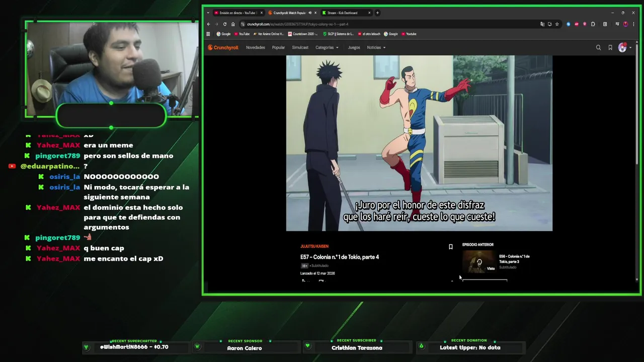Expand the Noticias dropdown
The height and width of the screenshot is (362, 644).
(376, 48)
